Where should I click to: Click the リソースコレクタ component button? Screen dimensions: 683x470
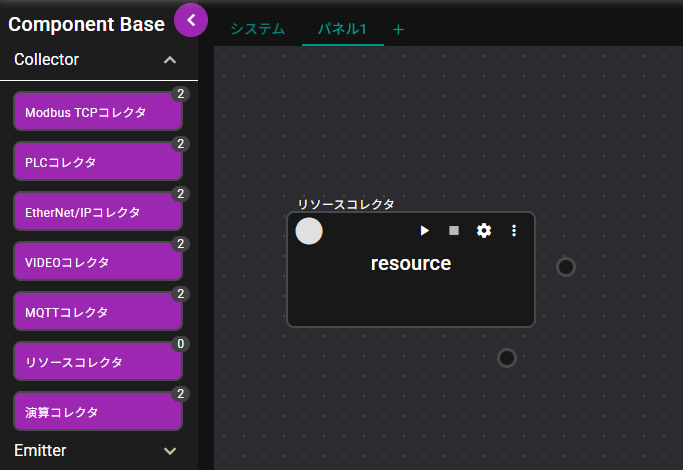coord(98,362)
